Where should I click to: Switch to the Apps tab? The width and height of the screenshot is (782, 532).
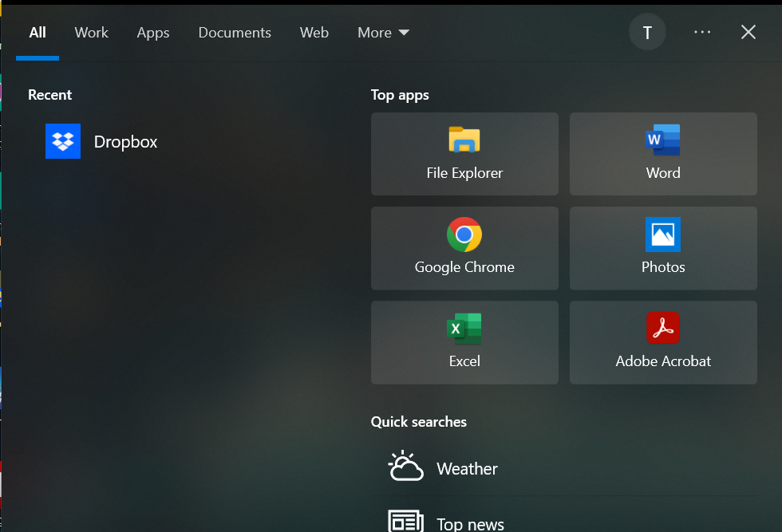[153, 33]
